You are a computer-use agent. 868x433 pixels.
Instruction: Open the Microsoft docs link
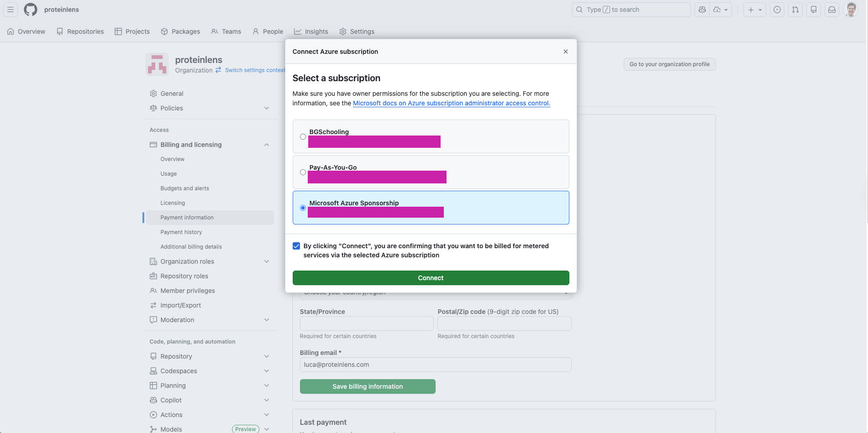[451, 103]
